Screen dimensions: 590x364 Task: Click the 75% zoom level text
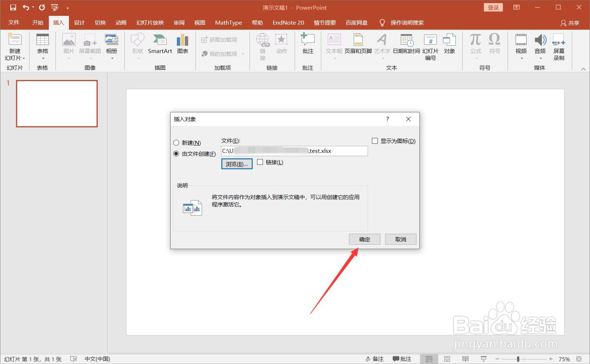564,359
